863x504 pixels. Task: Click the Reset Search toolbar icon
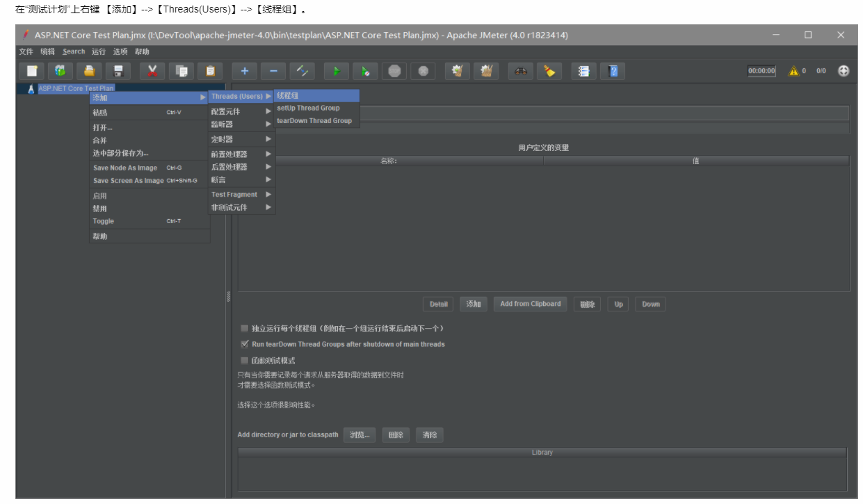coord(549,71)
